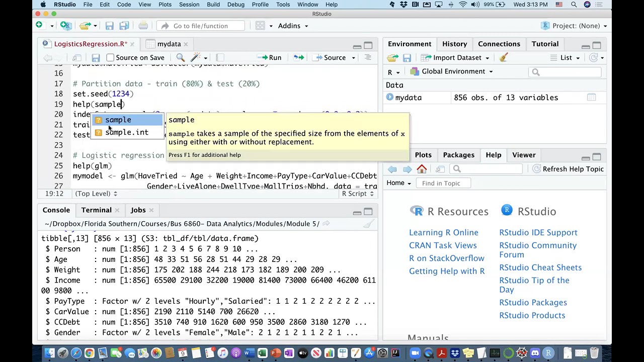Open the RStudio Cheat Sheets link
Image resolution: width=644 pixels, height=362 pixels.
click(x=540, y=267)
